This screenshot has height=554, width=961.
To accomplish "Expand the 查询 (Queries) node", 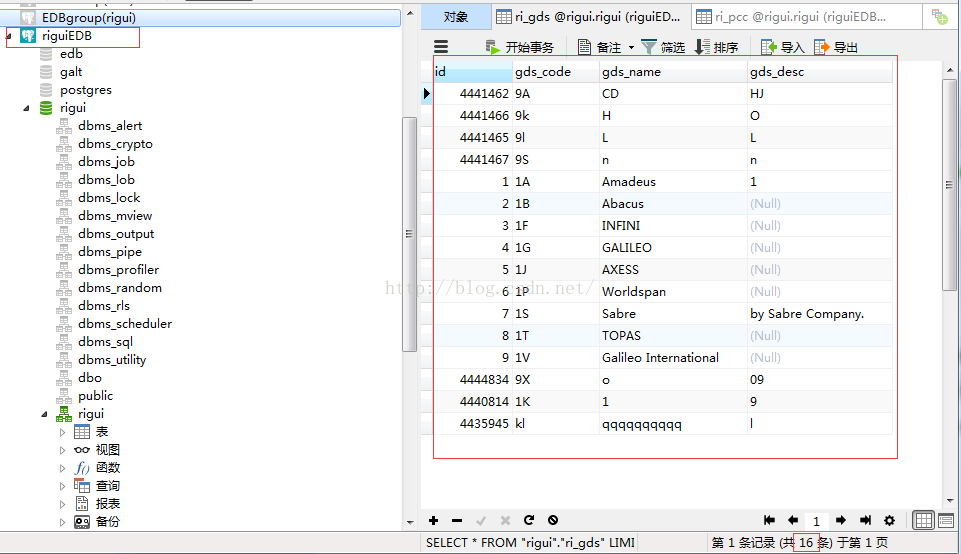I will (63, 486).
